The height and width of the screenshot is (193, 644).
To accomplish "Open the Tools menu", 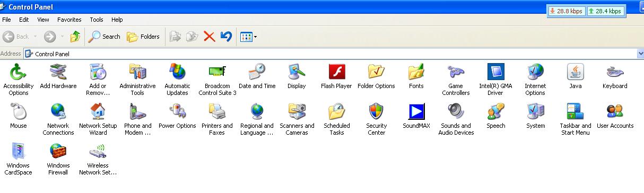I will pos(96,20).
